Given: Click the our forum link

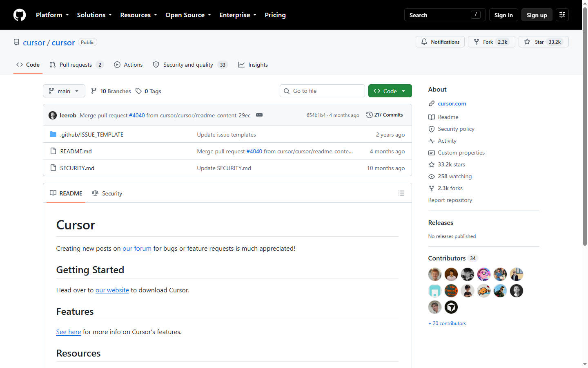Looking at the screenshot, I should click(x=137, y=249).
